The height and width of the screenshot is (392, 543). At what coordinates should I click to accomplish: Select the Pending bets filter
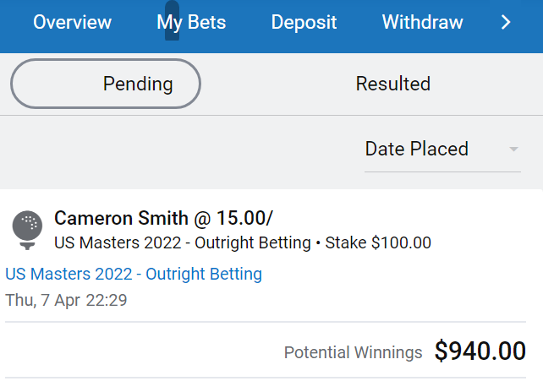pos(106,84)
